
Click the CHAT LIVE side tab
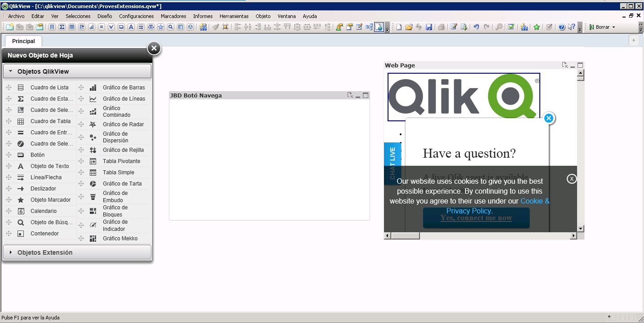[392, 164]
